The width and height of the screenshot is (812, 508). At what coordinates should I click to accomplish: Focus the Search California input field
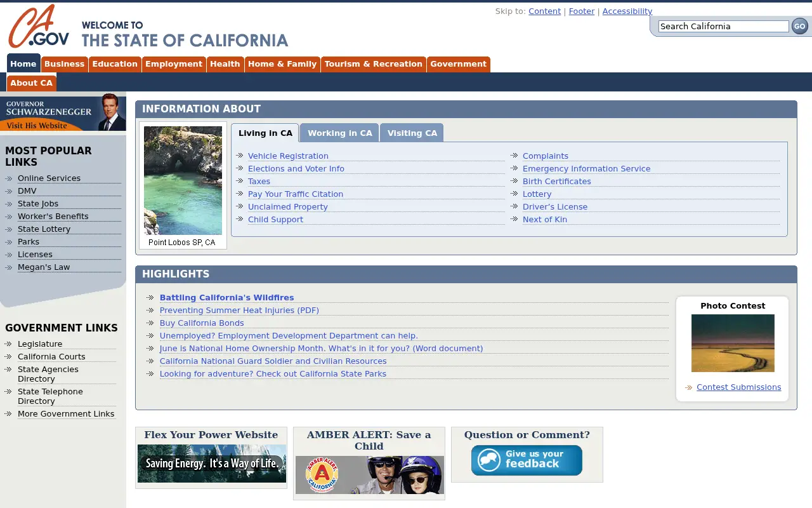723,26
